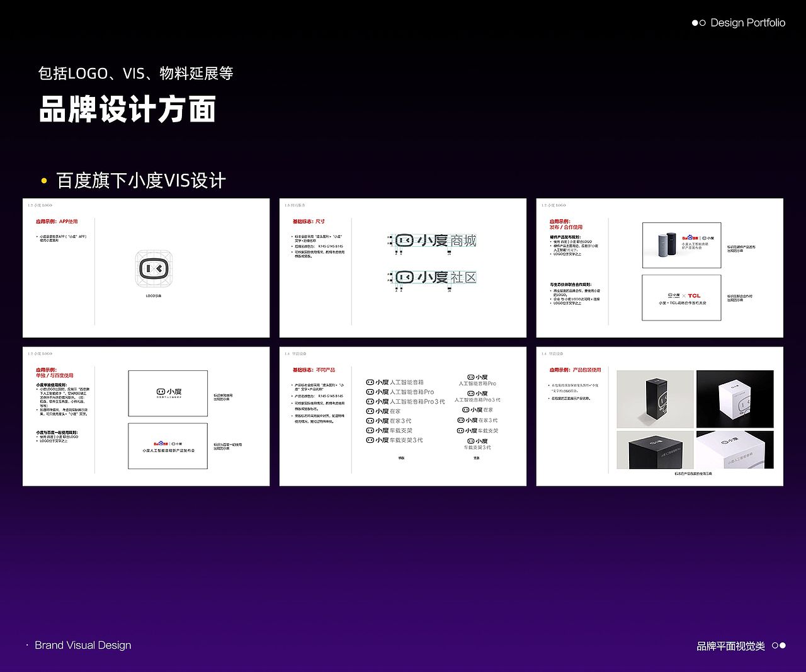806x672 pixels.
Task: Click the heading '品牌设计方面'
Action: (128, 109)
